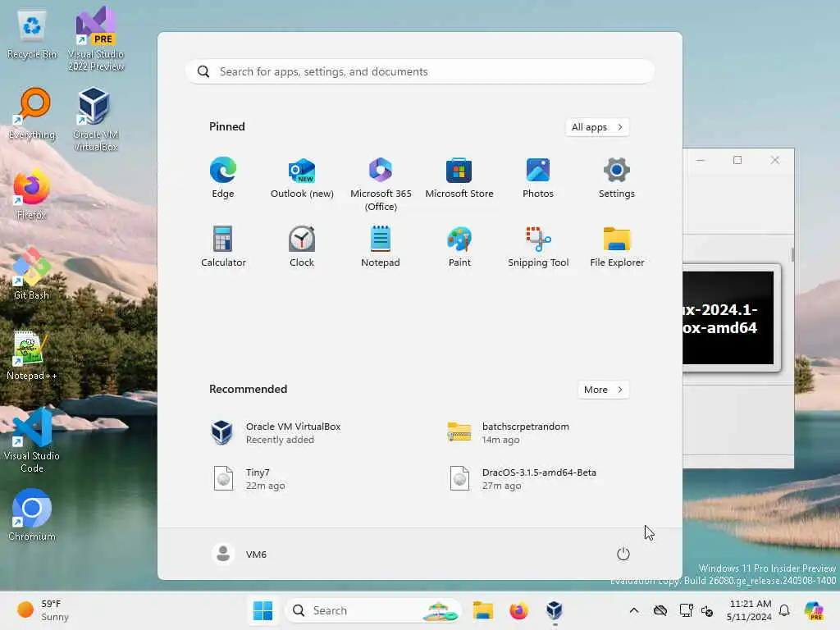Click muted volume tray icon
The width and height of the screenshot is (840, 630).
[707, 611]
